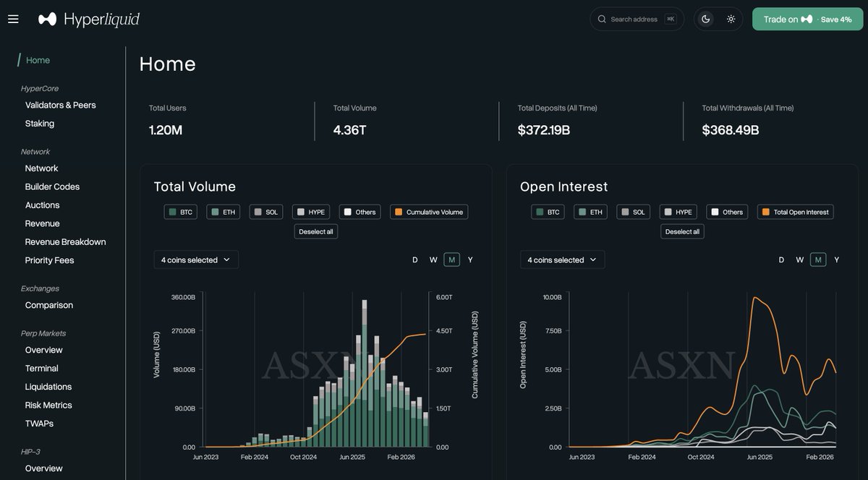Open Auctions page
Screen dimensions: 868x480
[x=42, y=205]
